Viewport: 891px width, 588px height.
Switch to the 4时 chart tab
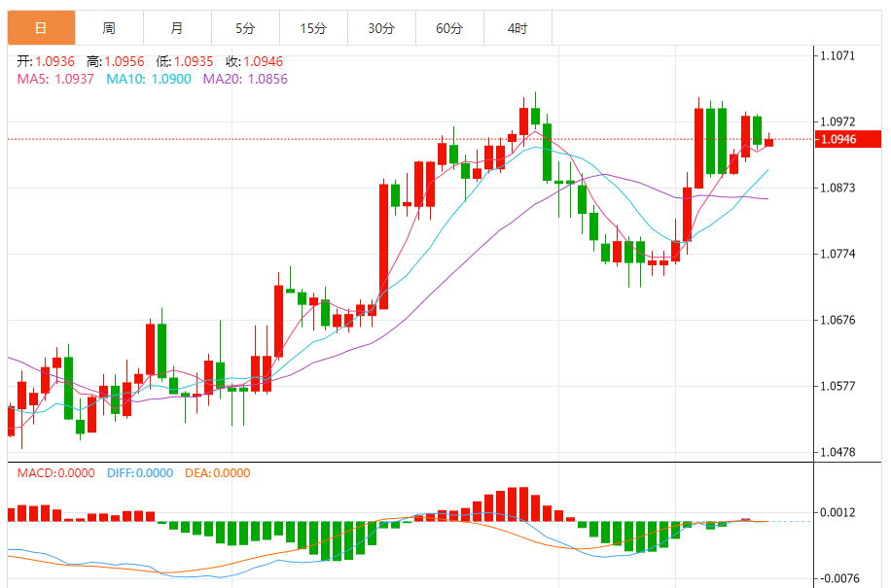pos(517,29)
